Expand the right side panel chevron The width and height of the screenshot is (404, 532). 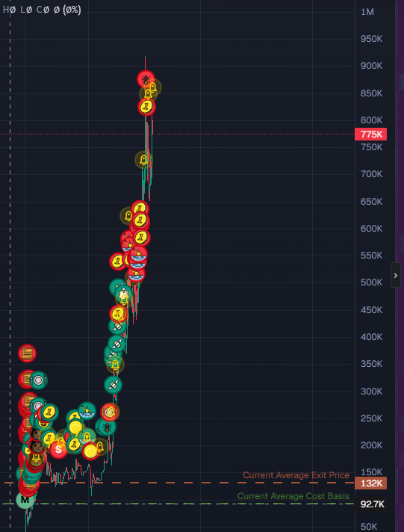[396, 275]
